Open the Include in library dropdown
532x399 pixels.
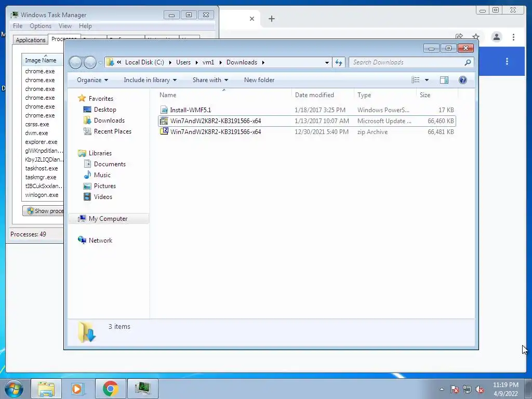(x=150, y=80)
